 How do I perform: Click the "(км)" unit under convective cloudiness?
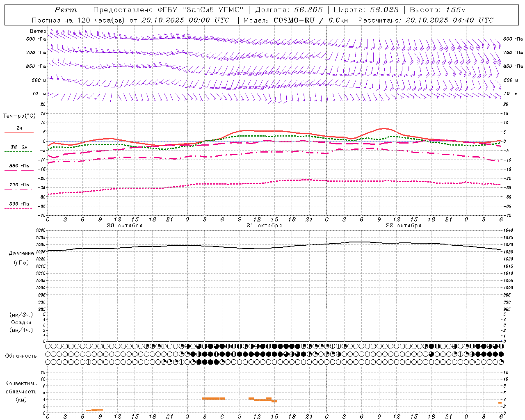tap(21, 399)
